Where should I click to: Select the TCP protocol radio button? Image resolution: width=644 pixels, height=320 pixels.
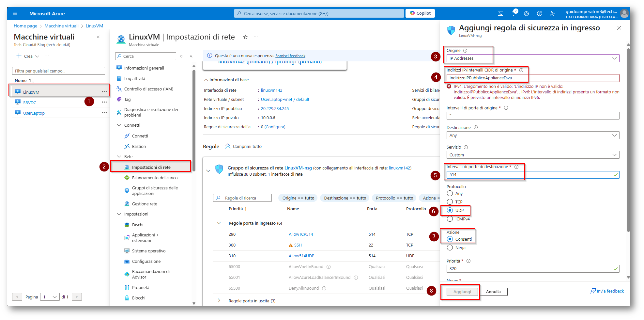coord(450,202)
